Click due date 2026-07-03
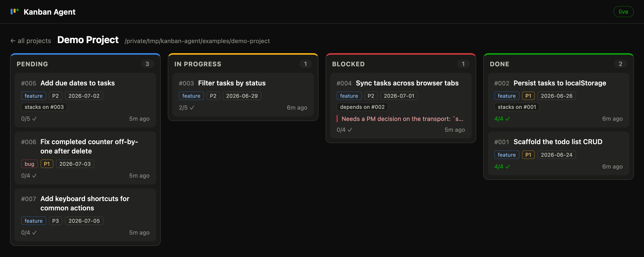Image resolution: width=644 pixels, height=257 pixels. pos(75,164)
